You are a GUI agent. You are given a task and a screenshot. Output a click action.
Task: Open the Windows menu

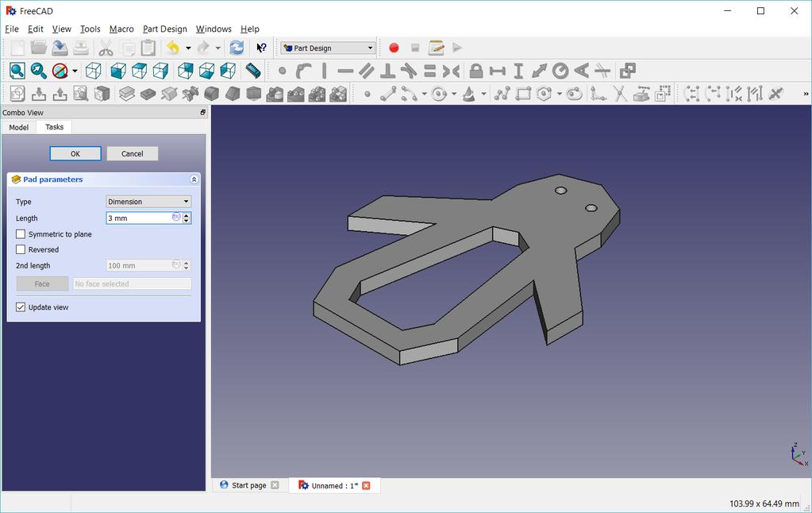click(x=214, y=29)
